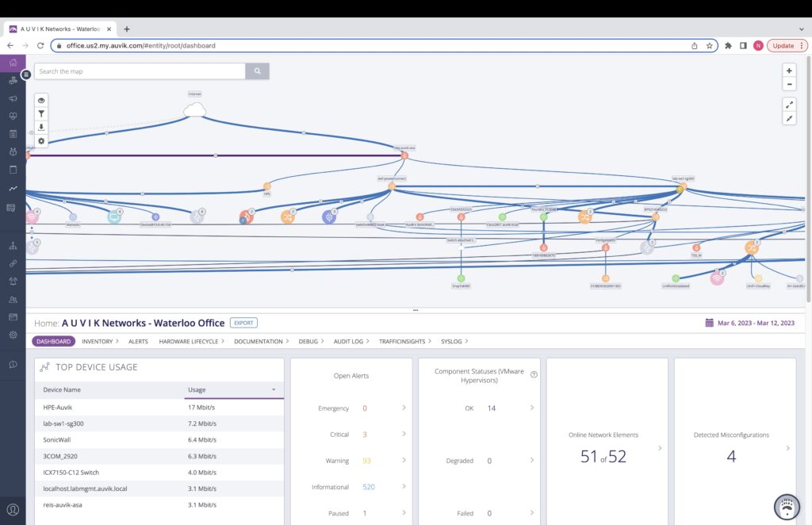Toggle the sidebar menu collapse button
This screenshot has width=812, height=525.
tap(26, 75)
